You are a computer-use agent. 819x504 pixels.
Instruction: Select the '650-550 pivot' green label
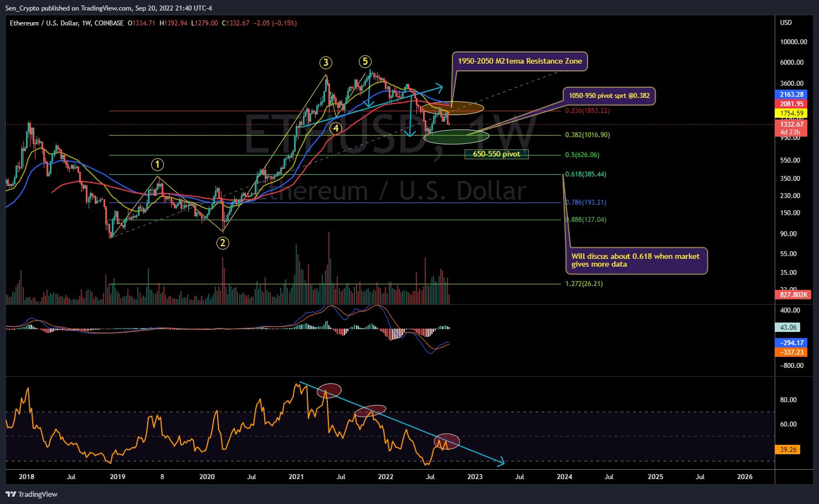point(497,154)
